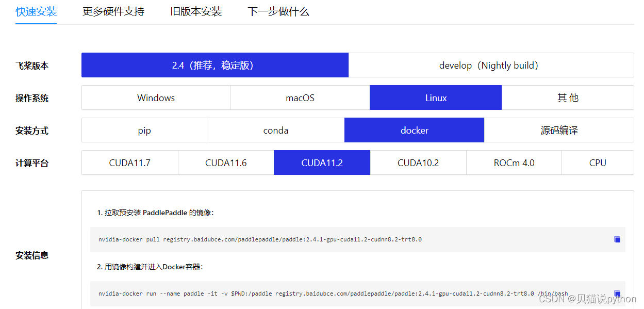Open the 下一步做什么 tab

coord(278,11)
